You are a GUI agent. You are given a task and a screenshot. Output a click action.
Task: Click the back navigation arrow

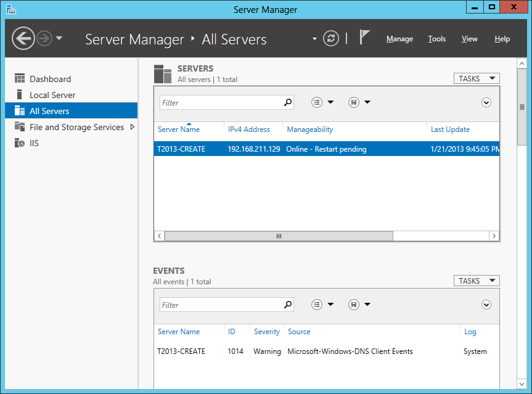(23, 39)
